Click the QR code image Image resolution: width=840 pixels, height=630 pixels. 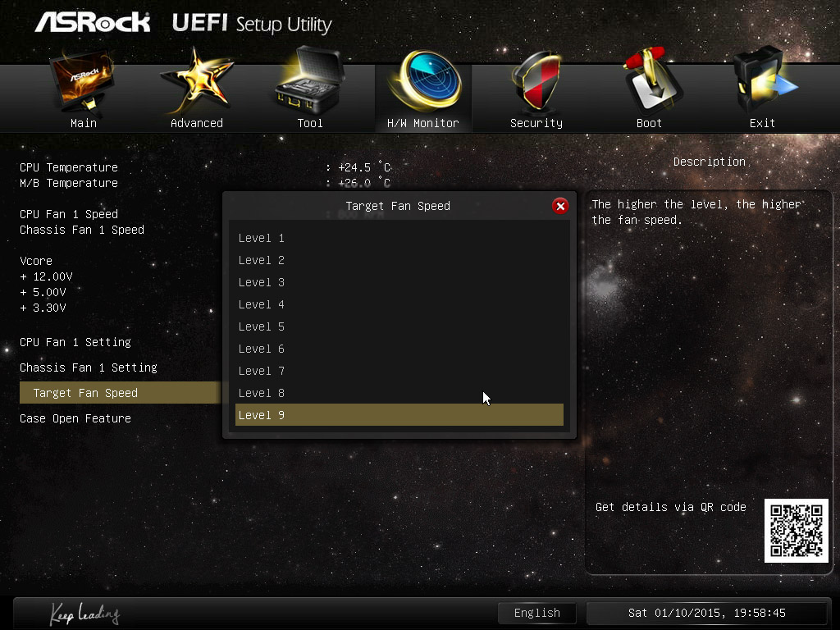point(796,531)
